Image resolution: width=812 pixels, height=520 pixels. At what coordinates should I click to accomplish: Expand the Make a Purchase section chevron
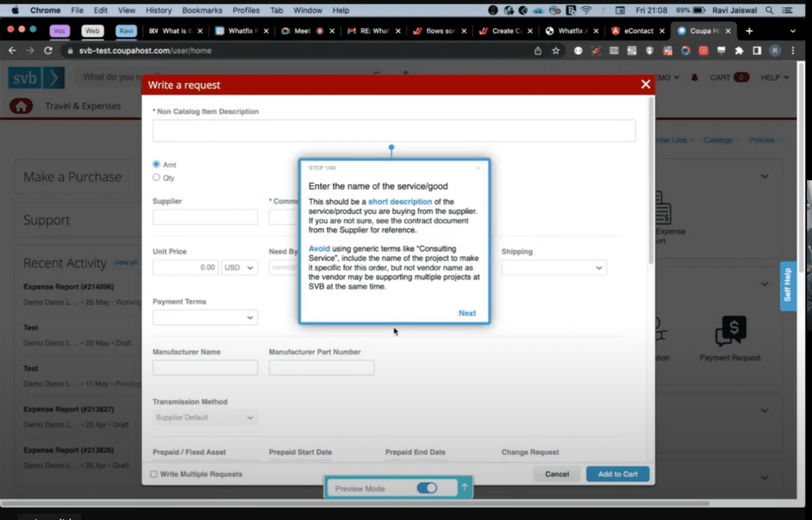(x=764, y=176)
